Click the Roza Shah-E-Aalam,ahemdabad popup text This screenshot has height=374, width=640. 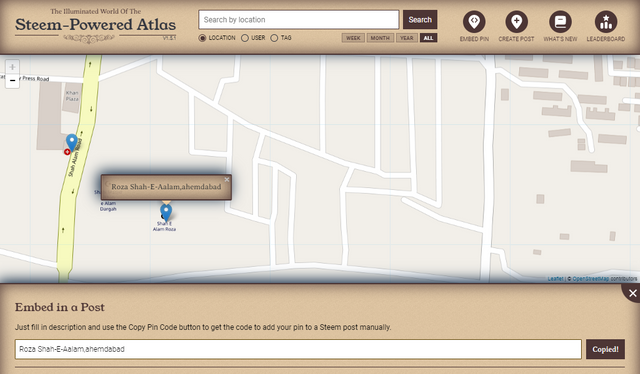pyautogui.click(x=166, y=187)
